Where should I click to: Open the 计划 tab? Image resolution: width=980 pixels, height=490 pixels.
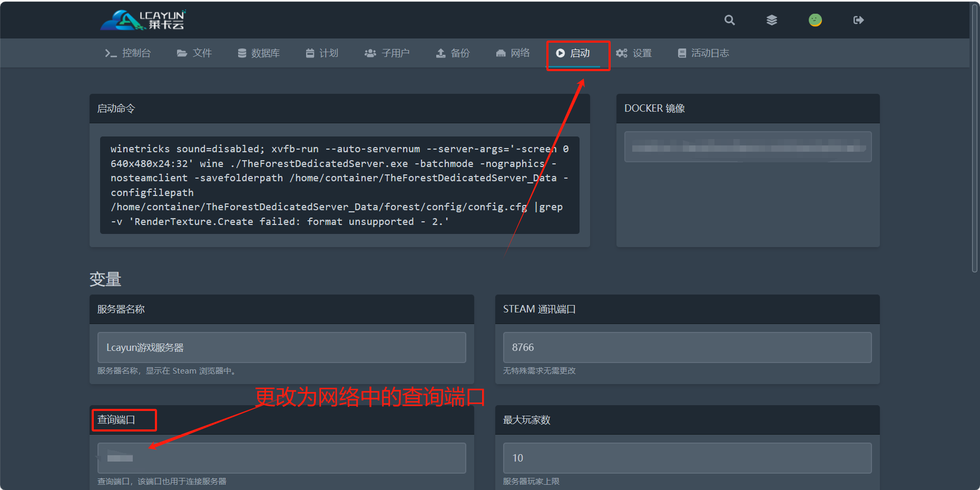click(322, 53)
